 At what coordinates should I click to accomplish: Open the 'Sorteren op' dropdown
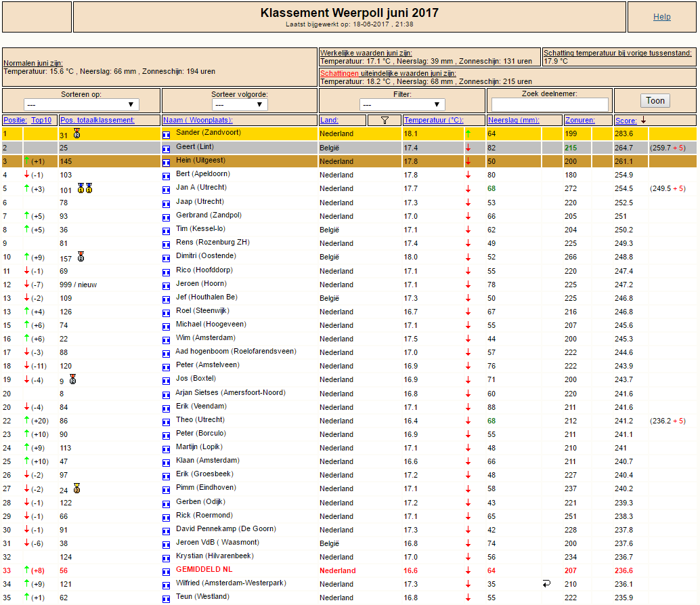click(81, 104)
